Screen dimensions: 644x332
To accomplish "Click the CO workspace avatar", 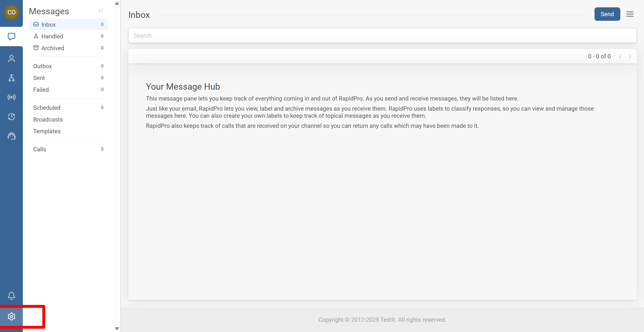I will [x=11, y=12].
